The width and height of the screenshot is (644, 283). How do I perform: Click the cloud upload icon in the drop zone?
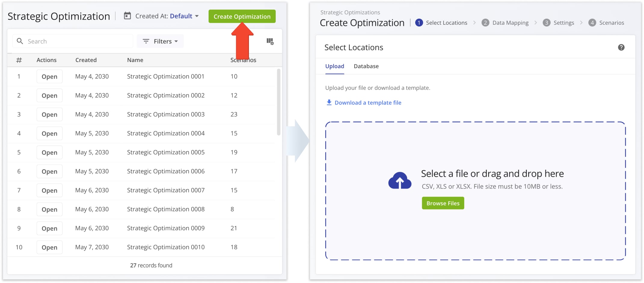400,180
